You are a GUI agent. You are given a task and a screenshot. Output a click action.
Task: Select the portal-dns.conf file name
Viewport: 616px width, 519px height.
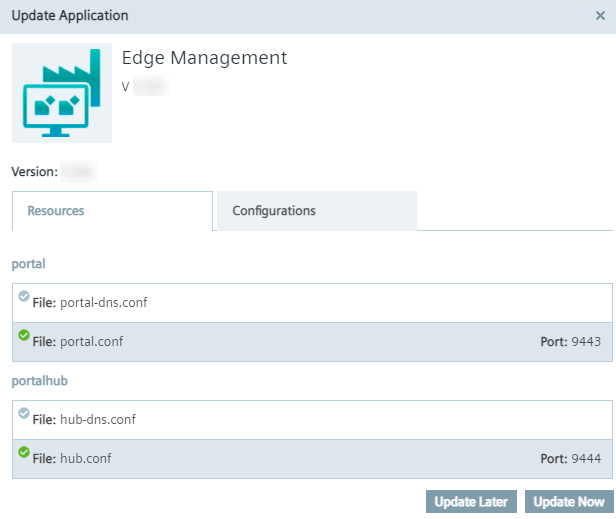coord(104,302)
